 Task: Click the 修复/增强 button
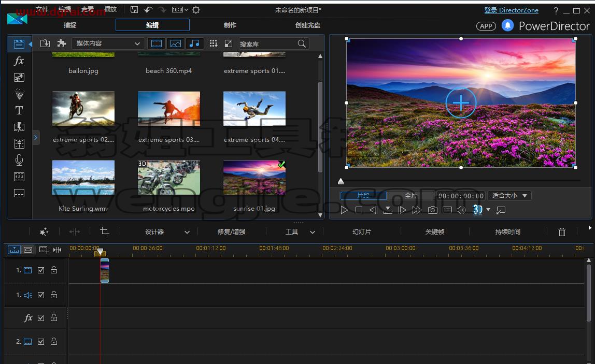tap(231, 231)
